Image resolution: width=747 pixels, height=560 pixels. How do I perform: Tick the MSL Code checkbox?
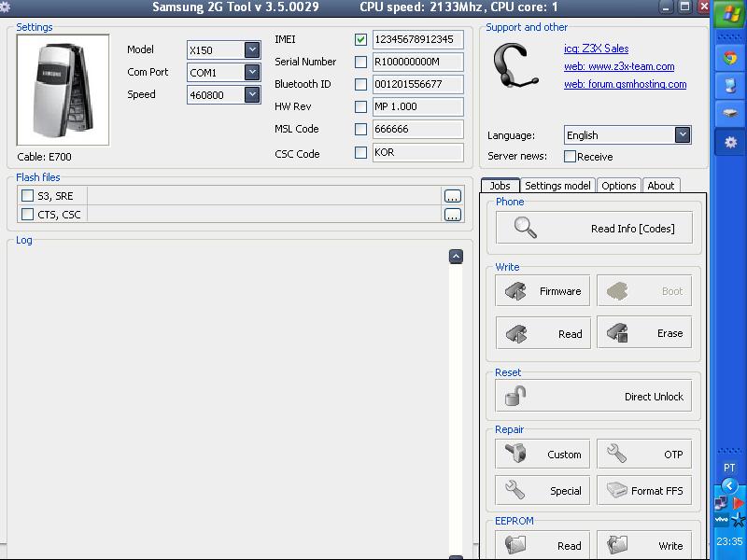[x=360, y=129]
